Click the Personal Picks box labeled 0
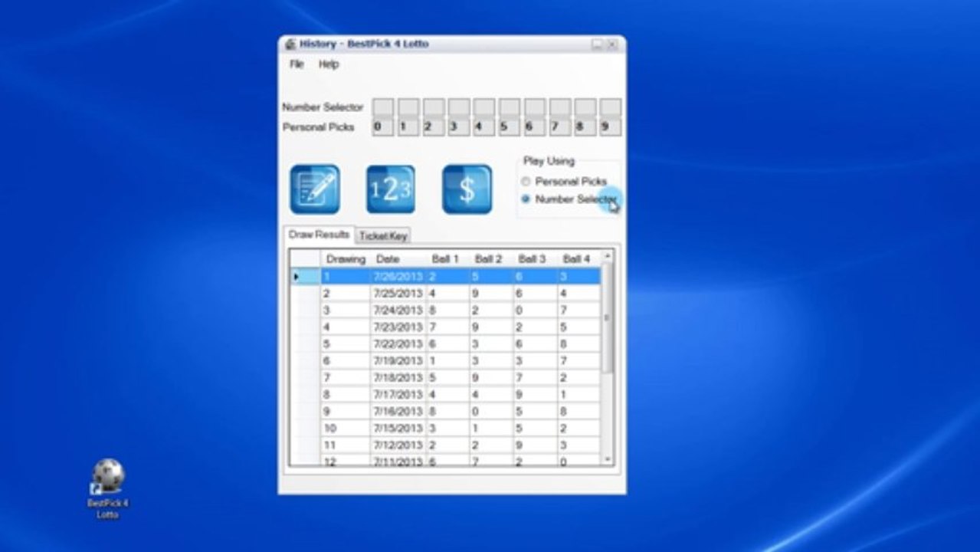The height and width of the screenshot is (552, 980). pos(382,127)
